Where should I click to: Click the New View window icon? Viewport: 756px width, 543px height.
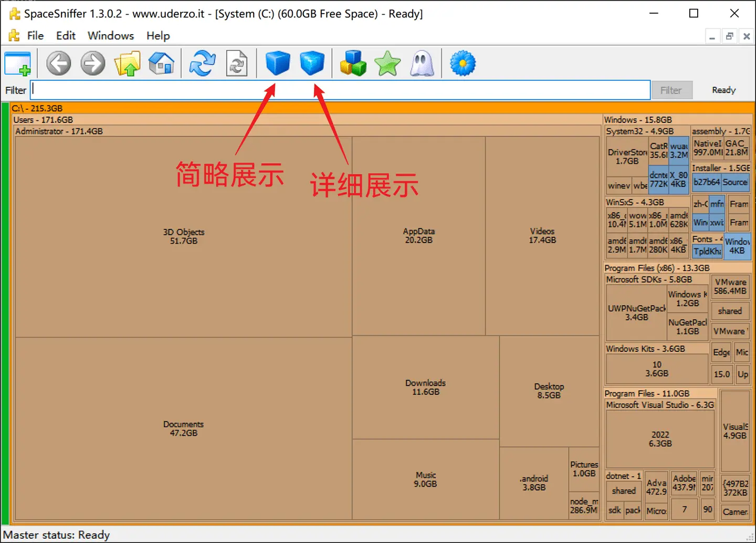coord(18,64)
